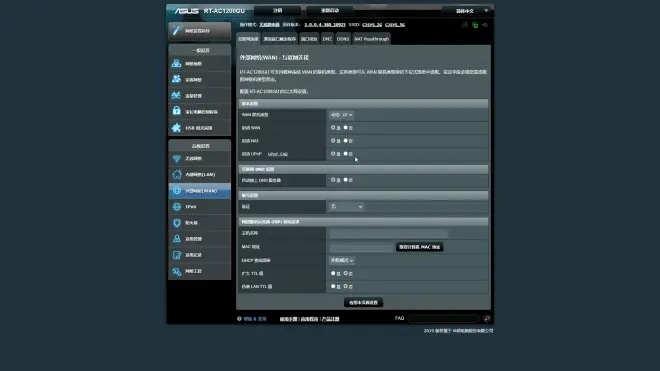Open the first SSID link in the header
Screen dimensions: 660x371
[x=372, y=25]
